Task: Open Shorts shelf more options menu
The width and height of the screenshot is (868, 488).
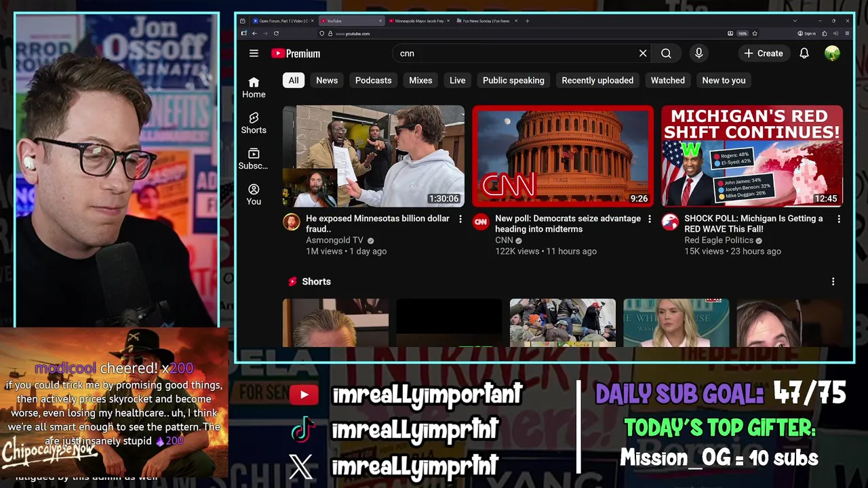Action: point(833,281)
